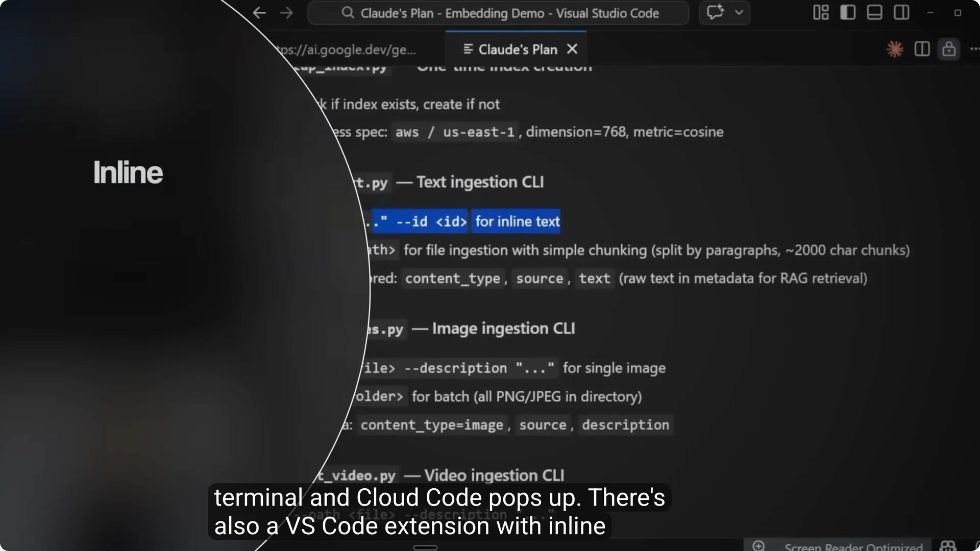Launch the Claude Code orange spark icon
The image size is (980, 551).
point(895,49)
